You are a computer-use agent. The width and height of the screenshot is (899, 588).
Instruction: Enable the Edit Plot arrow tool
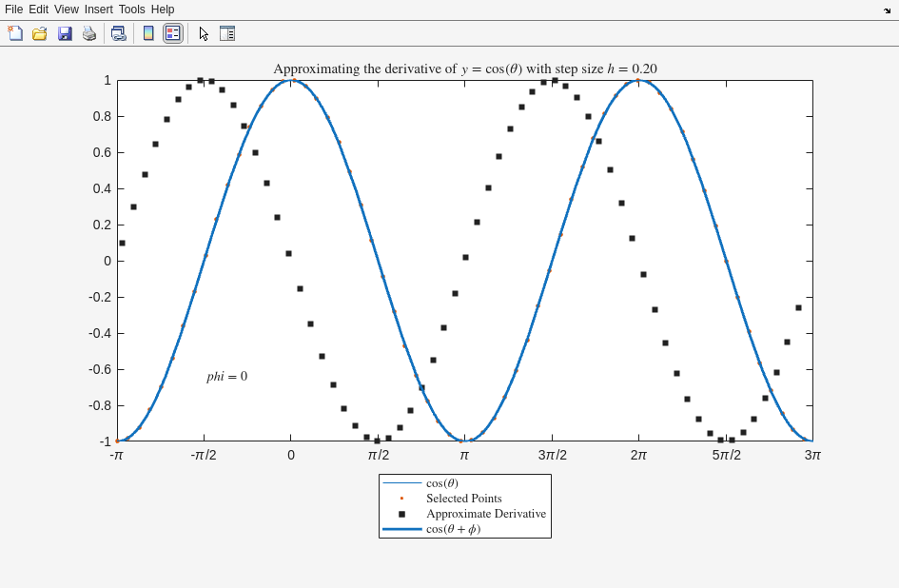204,33
